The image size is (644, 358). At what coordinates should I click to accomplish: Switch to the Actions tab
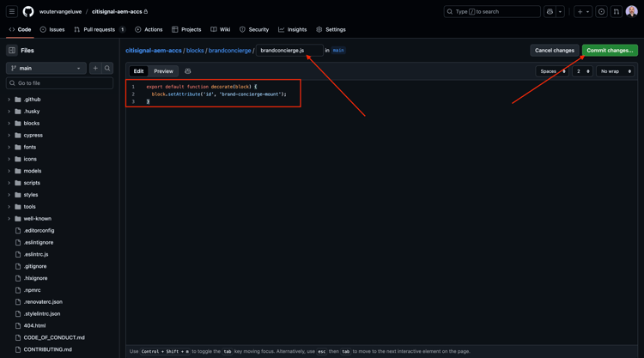[149, 29]
